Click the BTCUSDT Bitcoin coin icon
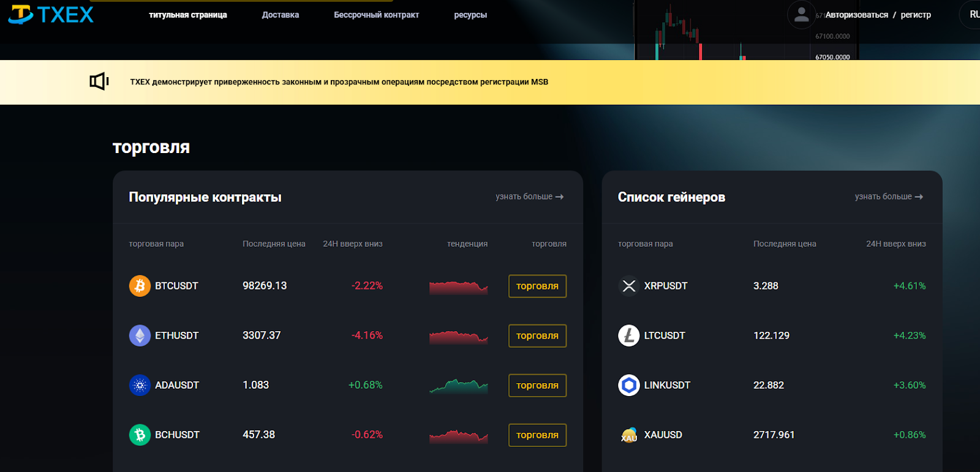This screenshot has height=472, width=980. (x=140, y=286)
